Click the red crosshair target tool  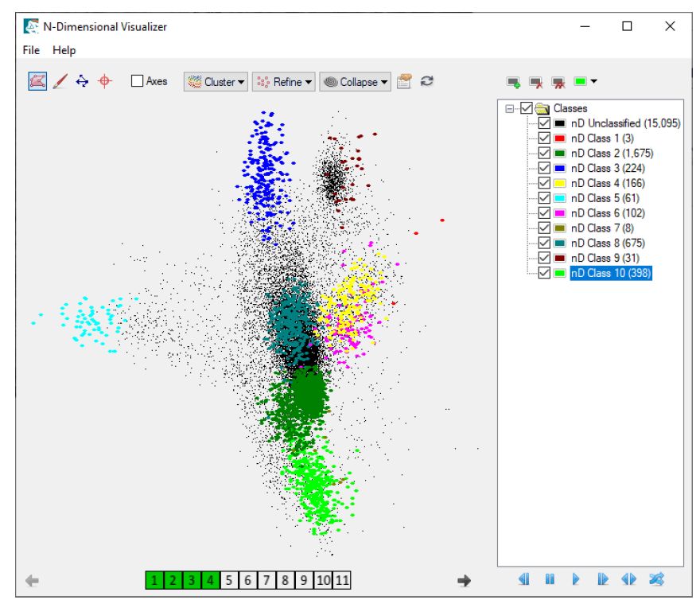pos(104,81)
